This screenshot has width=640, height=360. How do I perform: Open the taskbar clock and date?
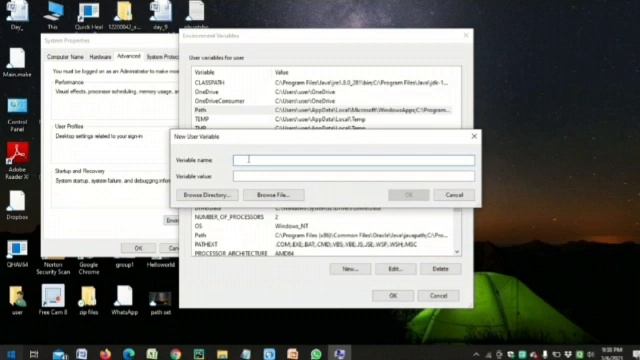click(x=611, y=353)
